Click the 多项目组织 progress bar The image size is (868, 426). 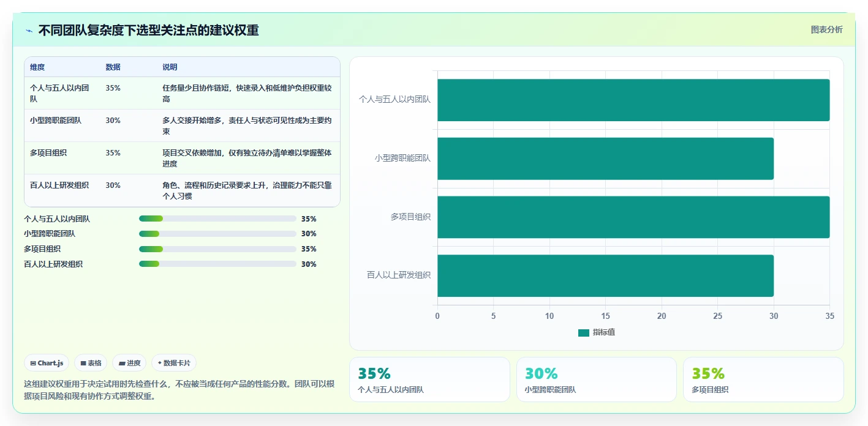pos(217,249)
